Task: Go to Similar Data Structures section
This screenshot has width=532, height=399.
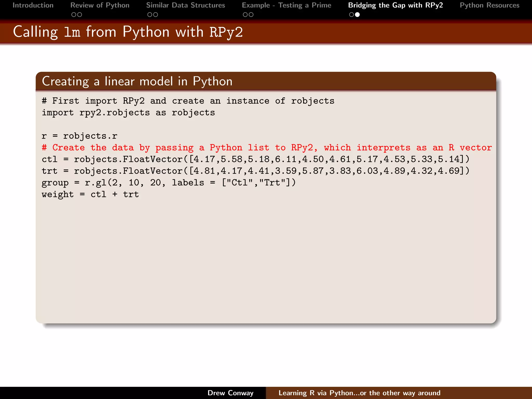Action: (185, 5)
